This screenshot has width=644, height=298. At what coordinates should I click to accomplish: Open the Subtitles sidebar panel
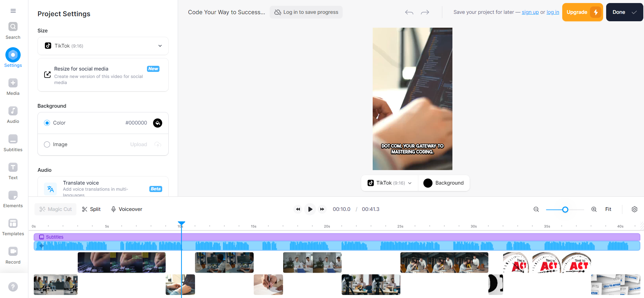(x=13, y=143)
